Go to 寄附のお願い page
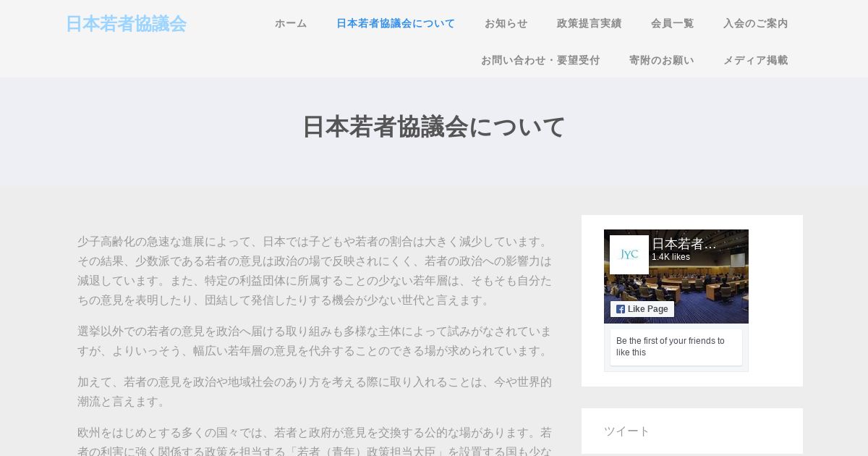Viewport: 868px width, 456px height. pos(661,60)
